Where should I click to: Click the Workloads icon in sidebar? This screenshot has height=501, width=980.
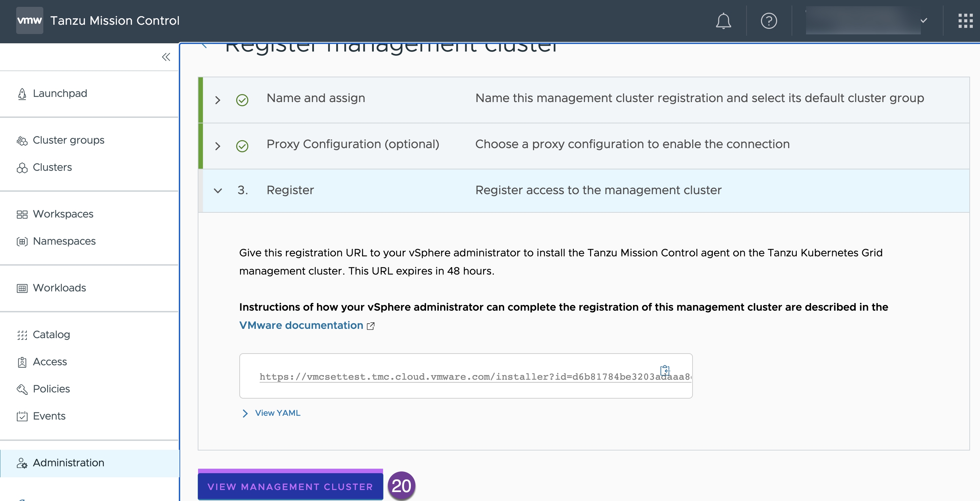point(22,288)
